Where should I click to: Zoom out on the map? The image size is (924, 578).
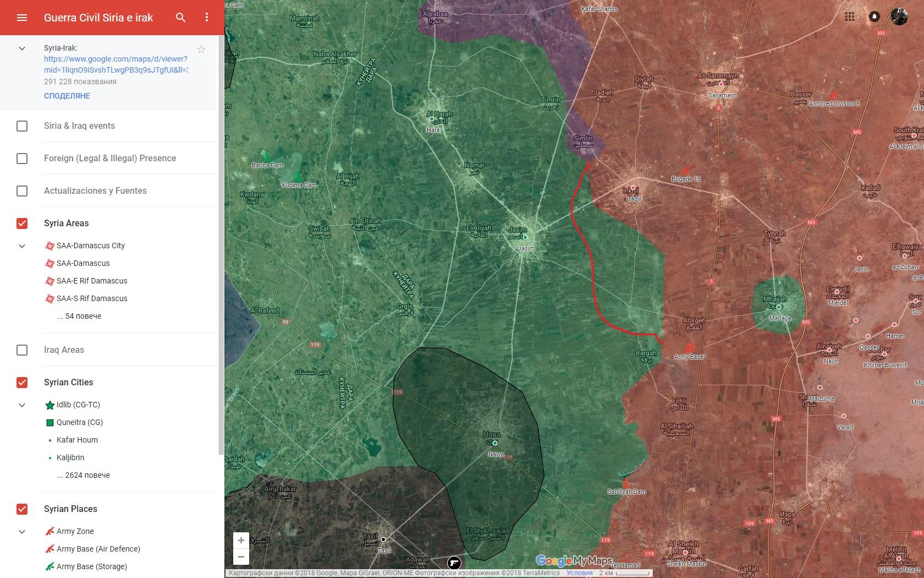click(x=241, y=557)
